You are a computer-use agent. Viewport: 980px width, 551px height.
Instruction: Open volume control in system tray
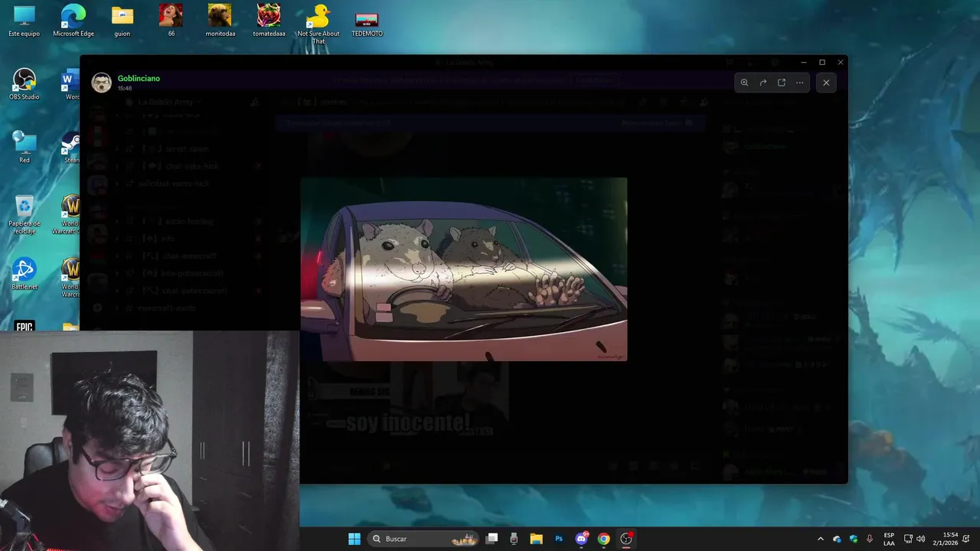pyautogui.click(x=921, y=539)
